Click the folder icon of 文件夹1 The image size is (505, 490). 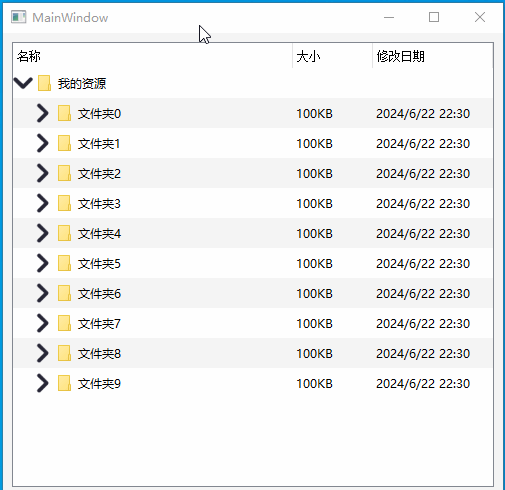[x=64, y=143]
